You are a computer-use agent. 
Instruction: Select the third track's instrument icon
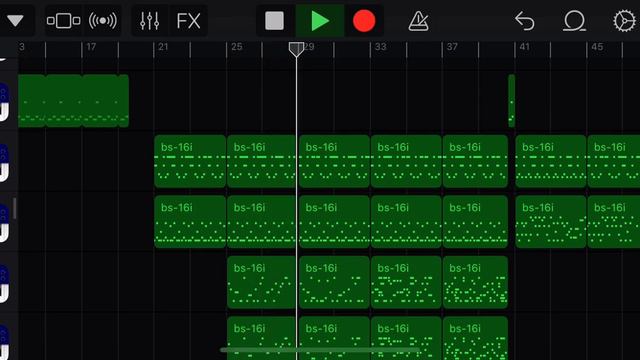(4, 223)
